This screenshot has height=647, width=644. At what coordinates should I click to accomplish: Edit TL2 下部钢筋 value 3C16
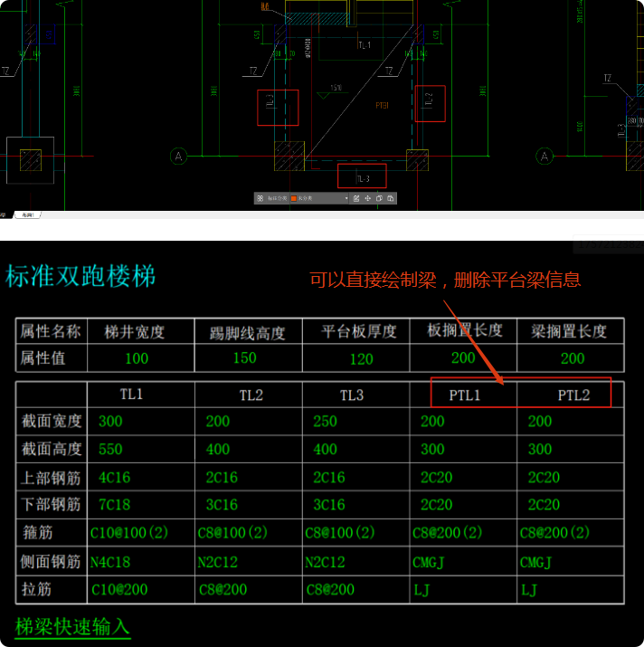pos(222,505)
